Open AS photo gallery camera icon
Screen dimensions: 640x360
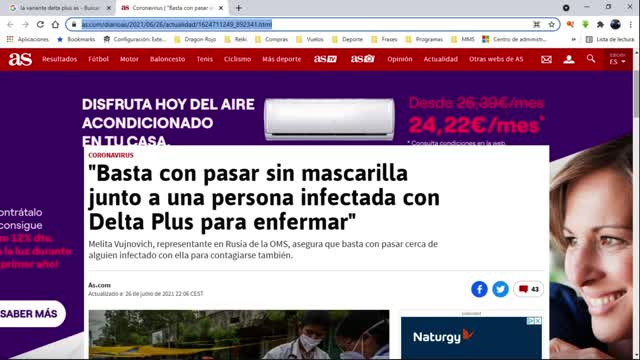(362, 59)
